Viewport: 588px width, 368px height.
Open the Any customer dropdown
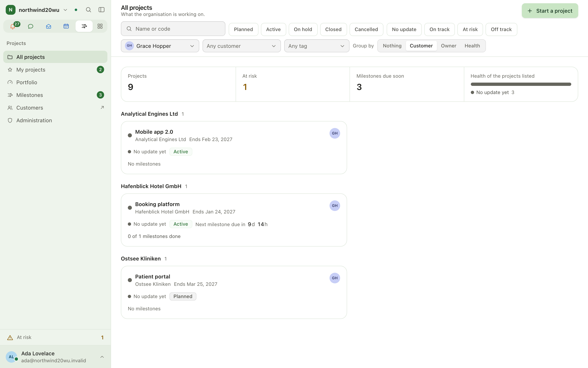tap(242, 46)
